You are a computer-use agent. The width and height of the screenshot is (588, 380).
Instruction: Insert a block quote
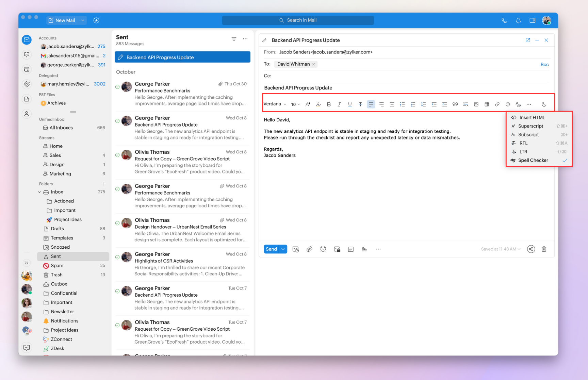(x=455, y=104)
